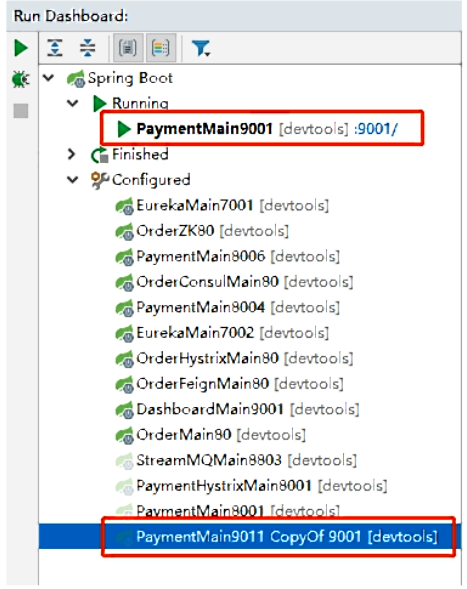Screen dimensions: 467x589
Task: Click play icon beside PaymentMain9001
Action: click(124, 129)
